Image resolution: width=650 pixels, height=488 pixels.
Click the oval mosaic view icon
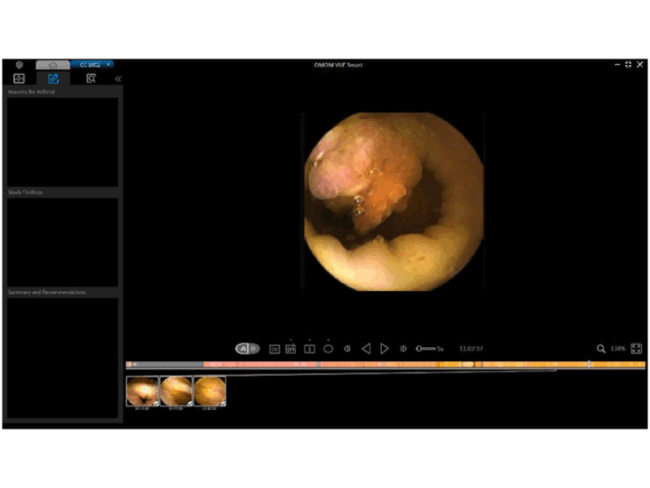[328, 349]
